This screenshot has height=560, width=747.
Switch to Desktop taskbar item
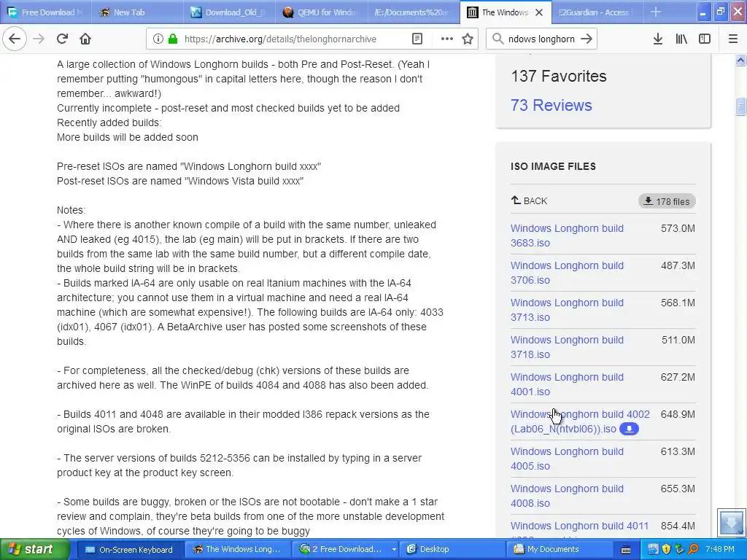[x=452, y=550]
